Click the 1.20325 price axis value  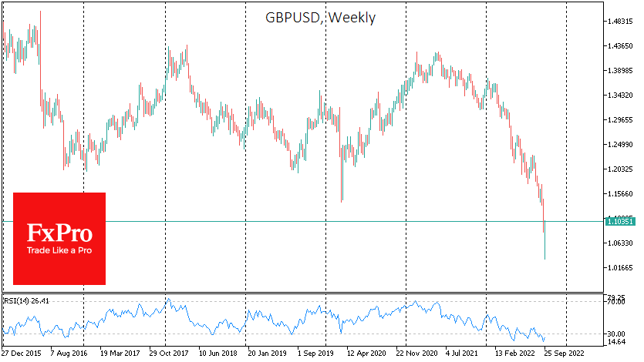[620, 169]
